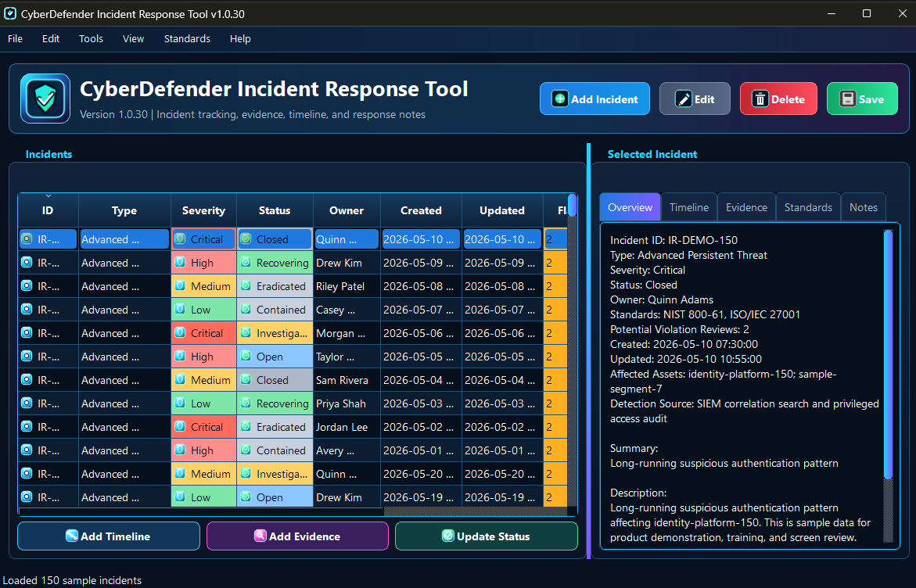Click the shield icon beside Critical in Morgan's row
The image size is (916, 588).
181,333
